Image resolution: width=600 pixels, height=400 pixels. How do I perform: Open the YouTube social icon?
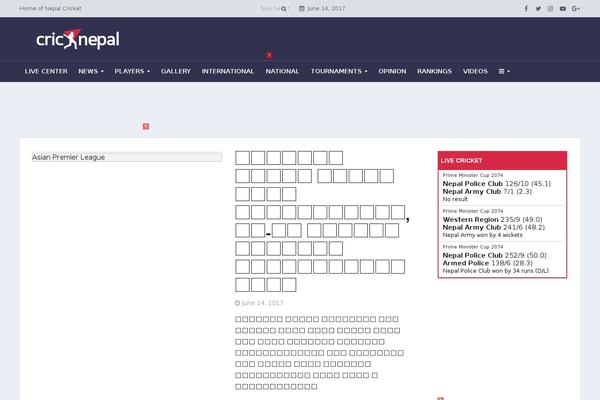[x=562, y=8]
